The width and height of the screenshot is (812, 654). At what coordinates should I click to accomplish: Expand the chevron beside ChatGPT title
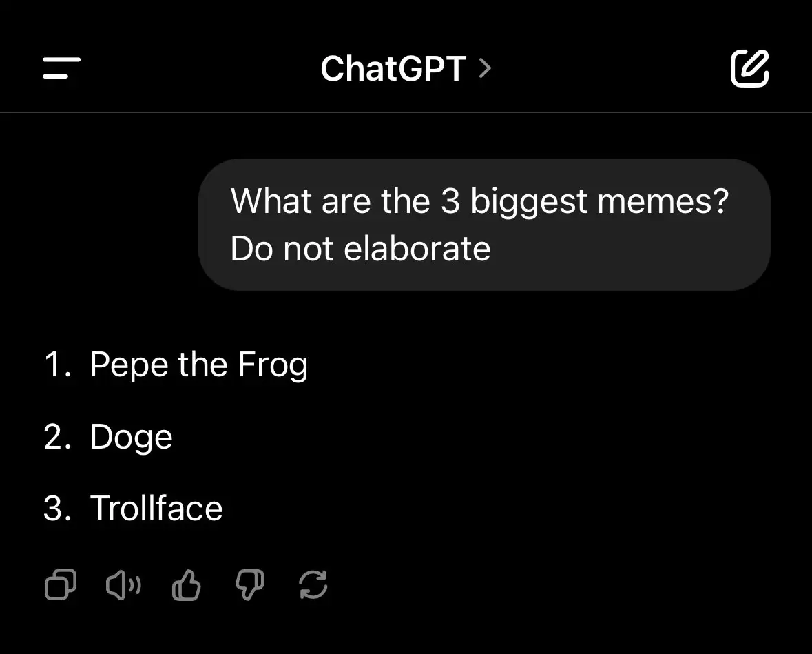click(x=485, y=68)
